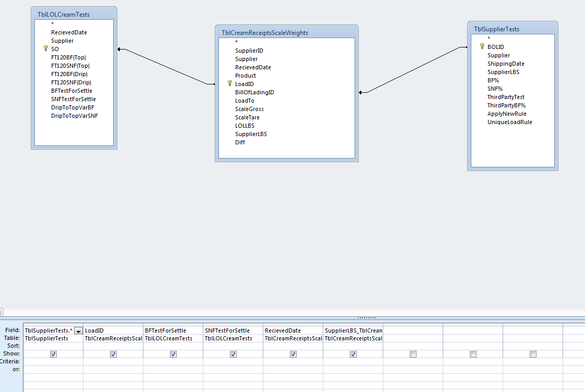Select the join line between TblLOLCreamTests and TblCreamReceiptsScaleWeights
The height and width of the screenshot is (392, 585).
(x=166, y=67)
